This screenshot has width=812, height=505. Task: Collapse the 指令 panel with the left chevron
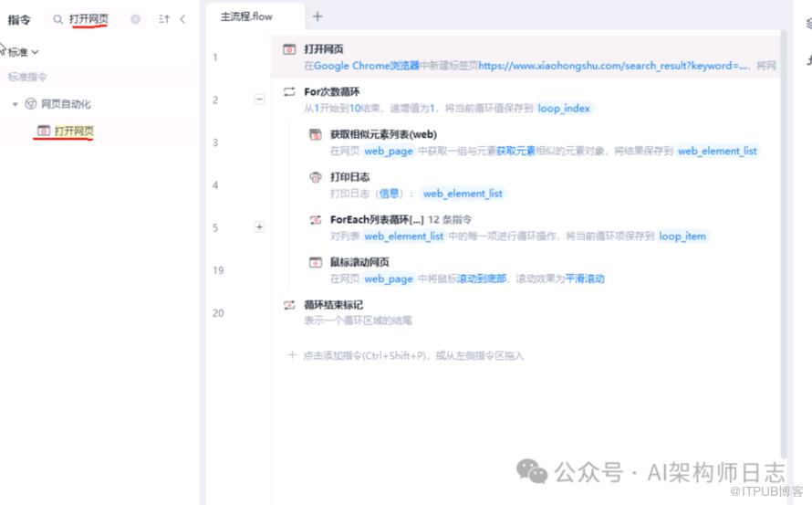point(183,19)
